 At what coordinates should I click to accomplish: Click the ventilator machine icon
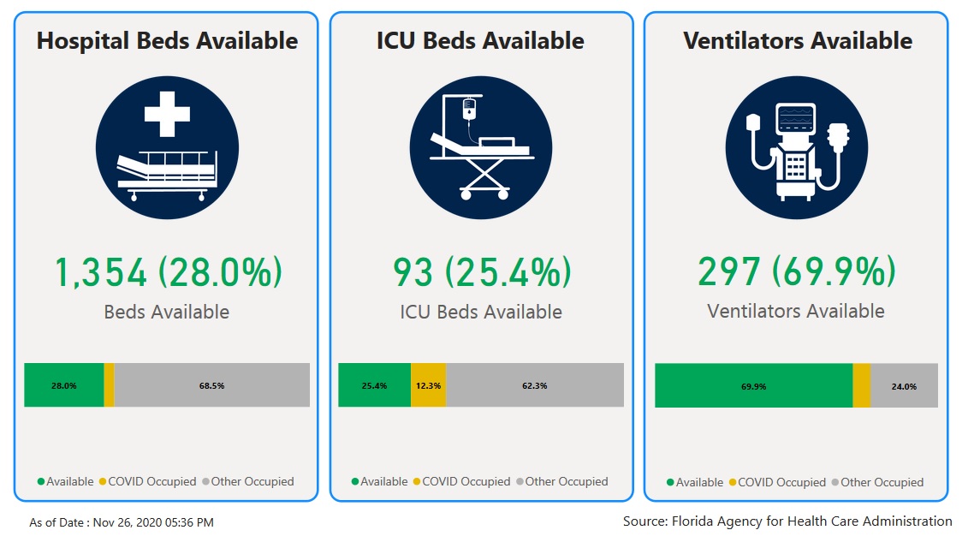tap(797, 147)
